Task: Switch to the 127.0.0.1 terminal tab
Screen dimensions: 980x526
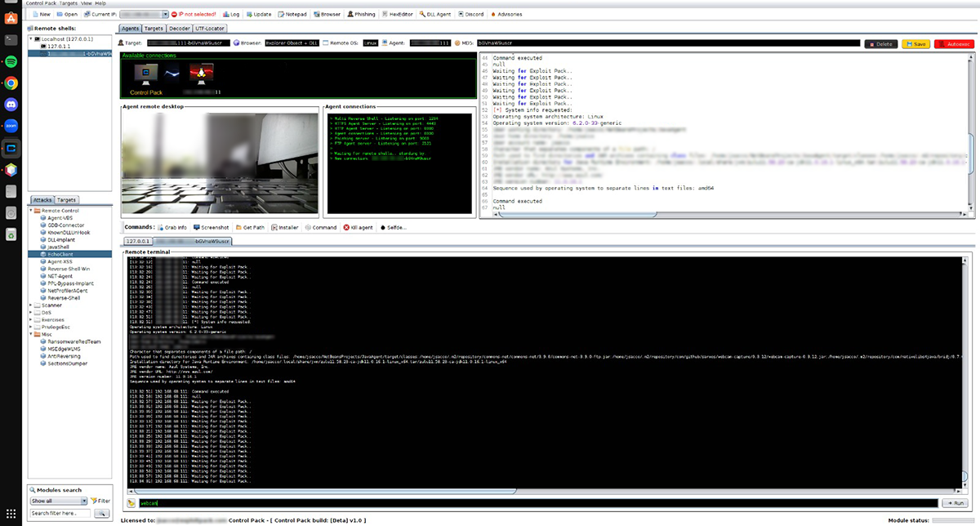Action: point(137,242)
